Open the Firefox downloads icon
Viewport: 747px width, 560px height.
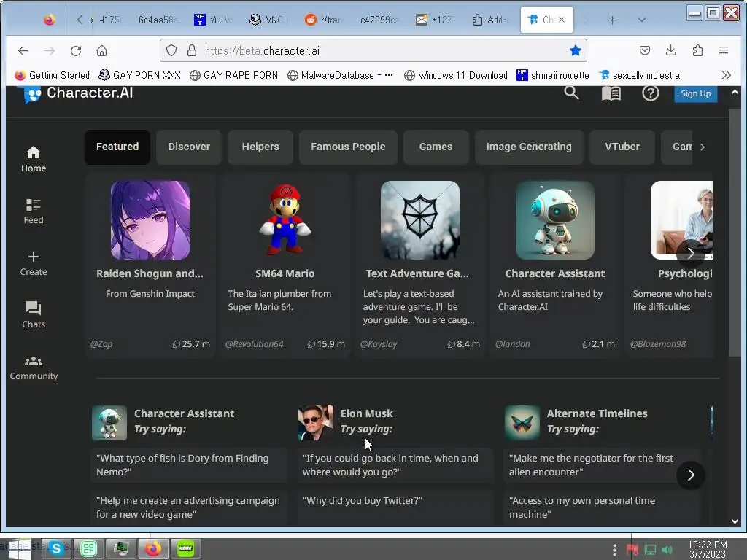[671, 50]
